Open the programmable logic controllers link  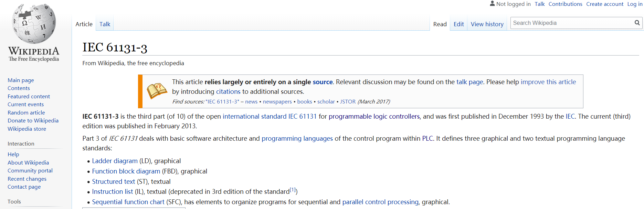click(374, 117)
